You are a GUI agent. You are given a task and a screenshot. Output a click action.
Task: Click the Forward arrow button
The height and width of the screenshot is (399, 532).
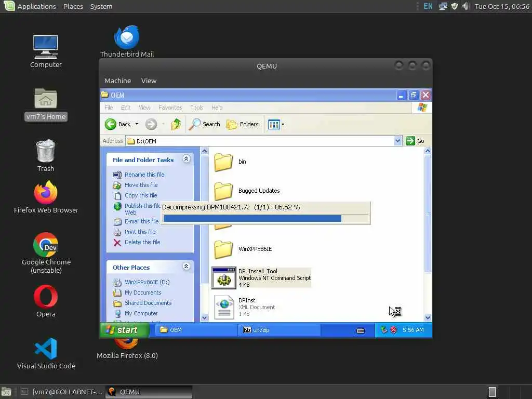point(151,124)
